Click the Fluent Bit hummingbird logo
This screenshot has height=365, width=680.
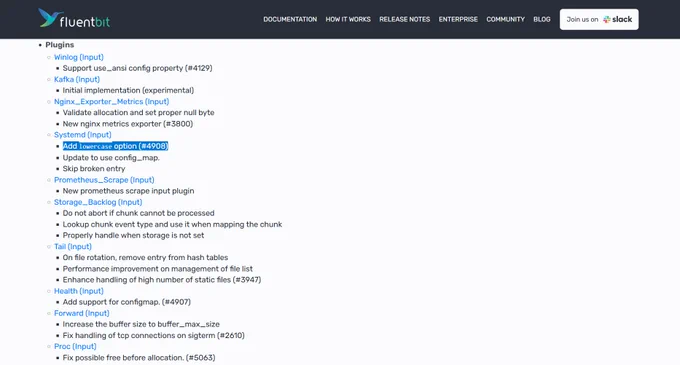click(74, 18)
